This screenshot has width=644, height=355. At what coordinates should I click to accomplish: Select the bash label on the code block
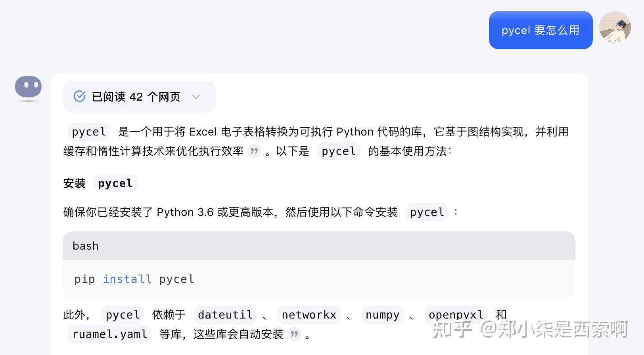pos(85,246)
